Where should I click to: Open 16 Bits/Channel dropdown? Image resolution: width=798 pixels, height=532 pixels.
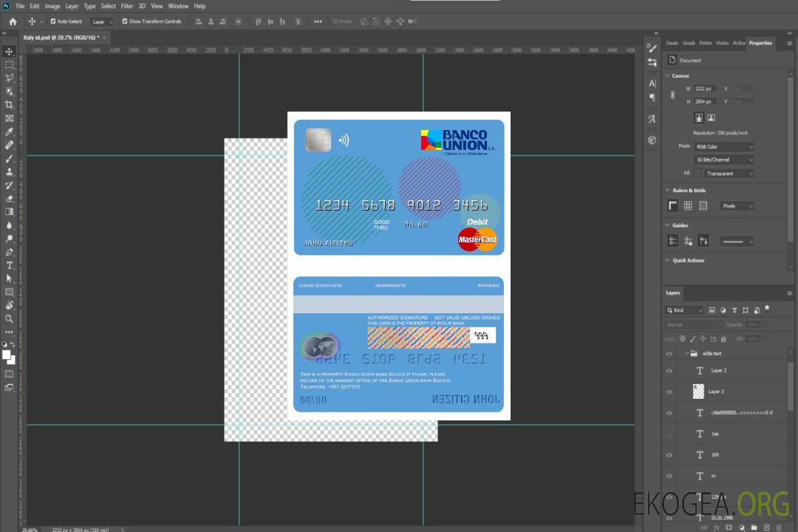tap(723, 160)
